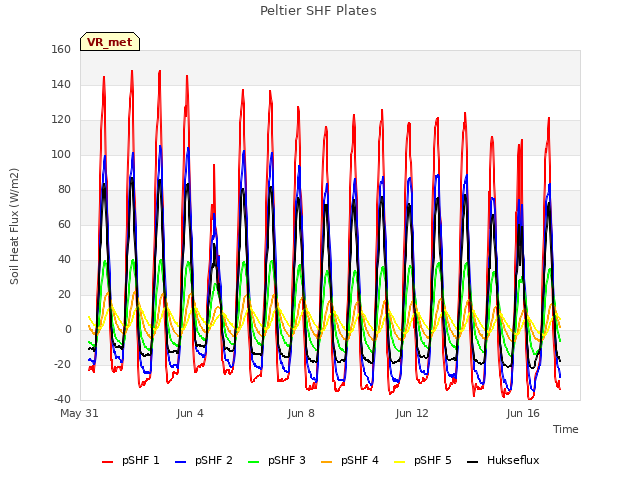The height and width of the screenshot is (480, 640).
Task: Click the Jun 8 x-axis label
Action: [x=301, y=413]
